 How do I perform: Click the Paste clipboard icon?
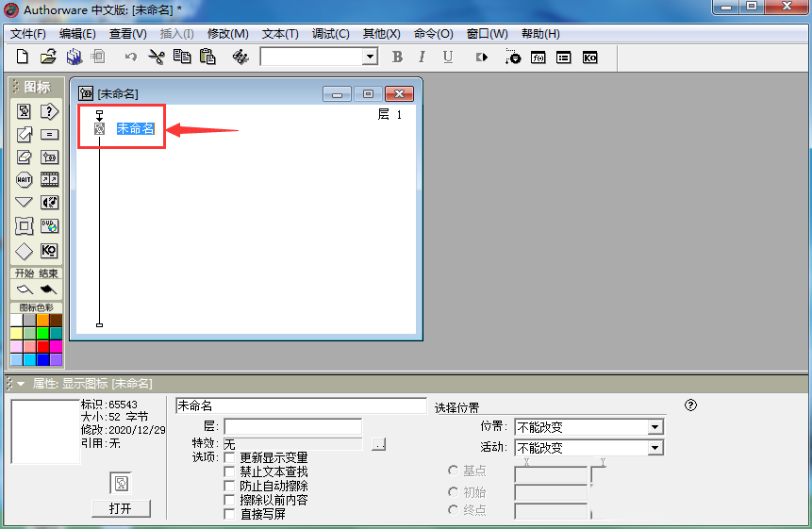207,57
